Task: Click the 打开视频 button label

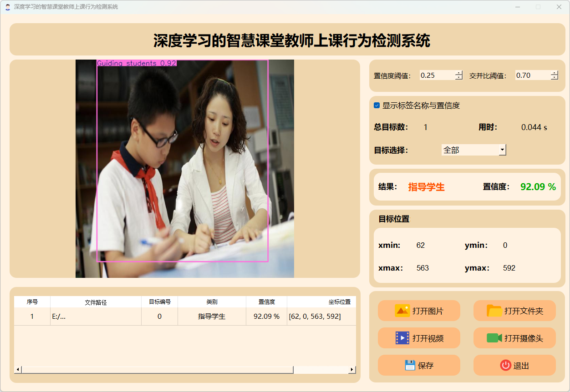Action: pos(428,338)
